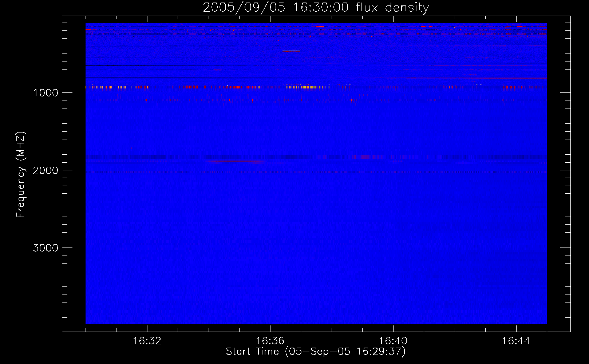Viewport: 589px width, 364px height.
Task: Click the bright yellow burst streak in spectrogram
Action: coord(291,51)
